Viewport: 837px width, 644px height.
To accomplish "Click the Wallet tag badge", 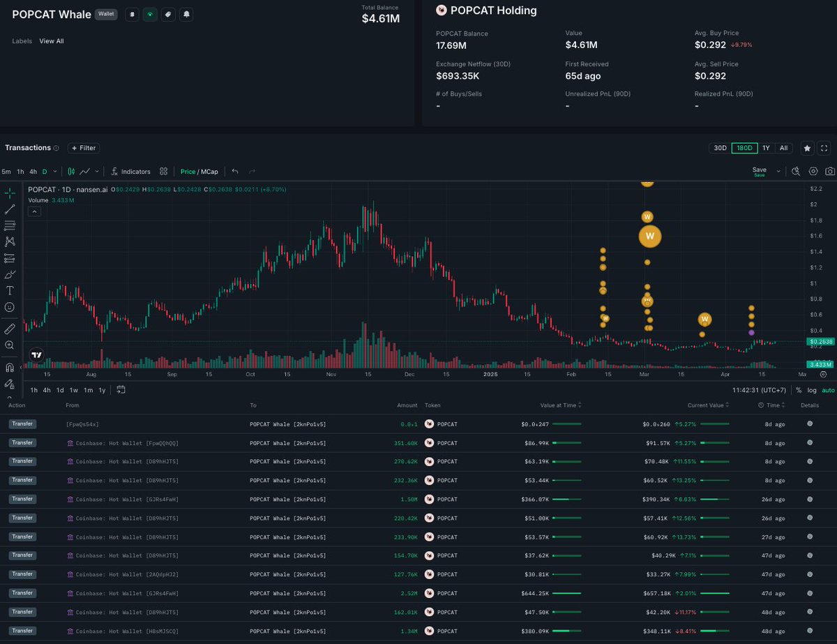I will pos(106,14).
